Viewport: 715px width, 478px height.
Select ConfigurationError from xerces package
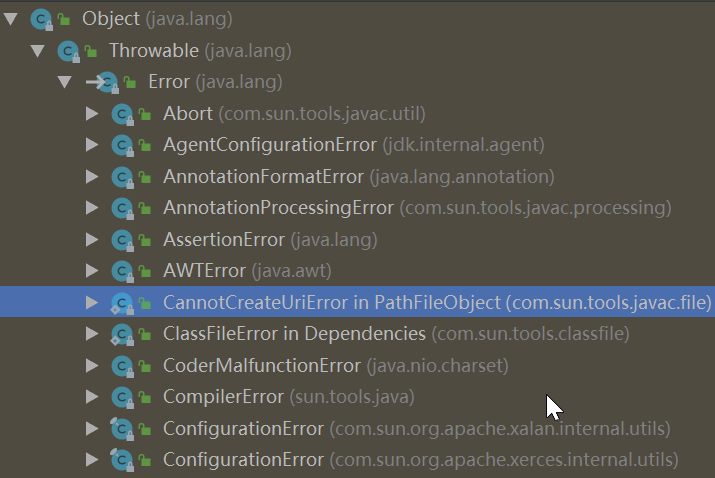(243, 460)
